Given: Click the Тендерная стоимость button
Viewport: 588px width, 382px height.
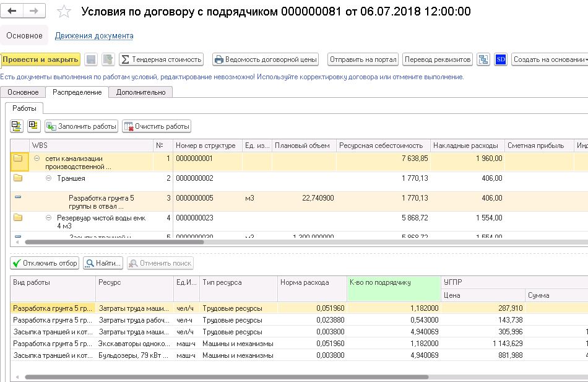Looking at the screenshot, I should (x=162, y=59).
